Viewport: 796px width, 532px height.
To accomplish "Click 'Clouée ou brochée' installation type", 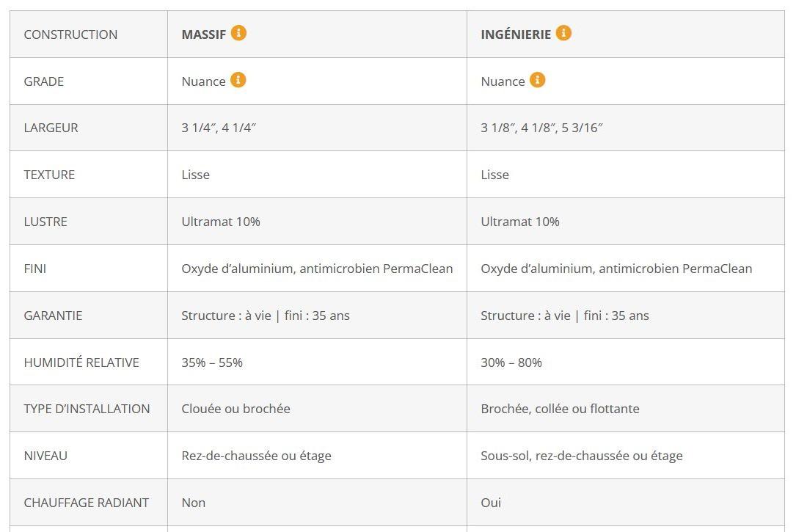I will (236, 409).
